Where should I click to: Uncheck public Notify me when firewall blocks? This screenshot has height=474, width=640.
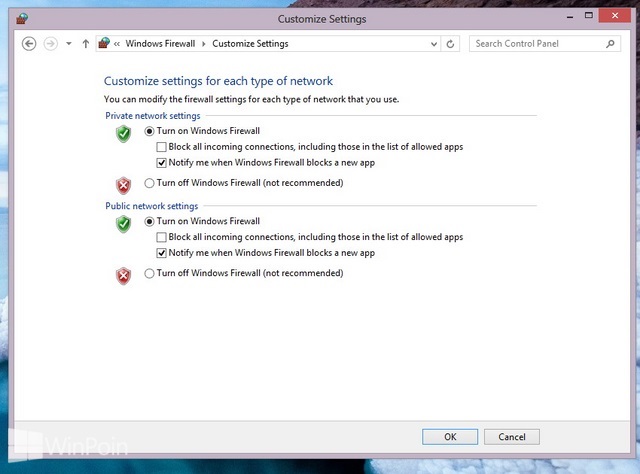coord(161,253)
